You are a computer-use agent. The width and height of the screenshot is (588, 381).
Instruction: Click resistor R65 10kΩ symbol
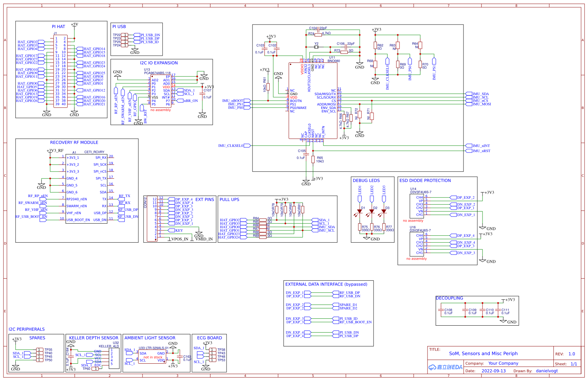[313, 160]
